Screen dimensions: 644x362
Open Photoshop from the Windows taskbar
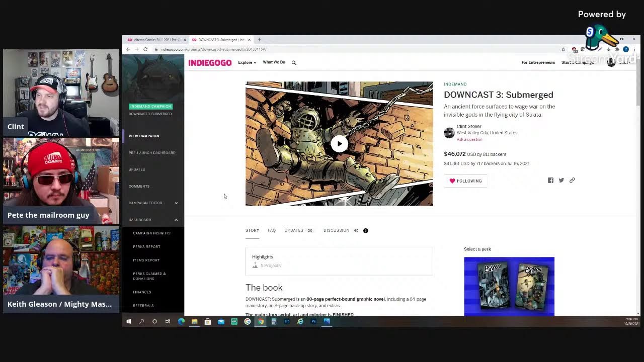[x=313, y=321]
